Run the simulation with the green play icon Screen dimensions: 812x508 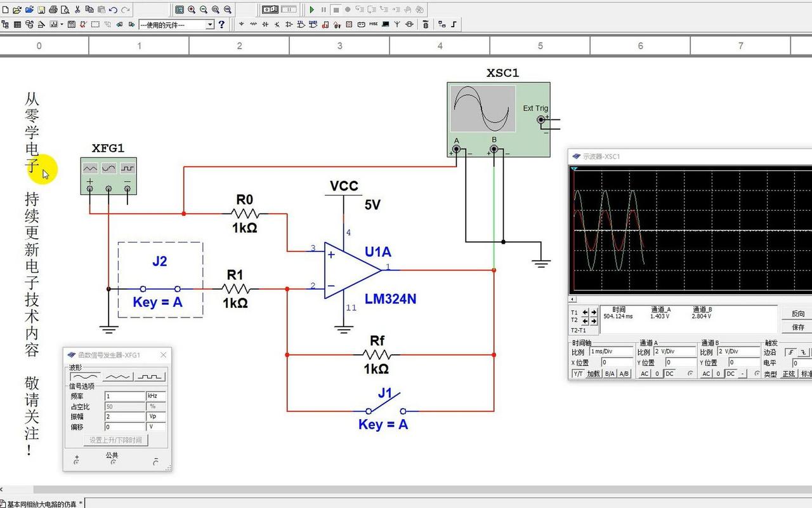313,10
